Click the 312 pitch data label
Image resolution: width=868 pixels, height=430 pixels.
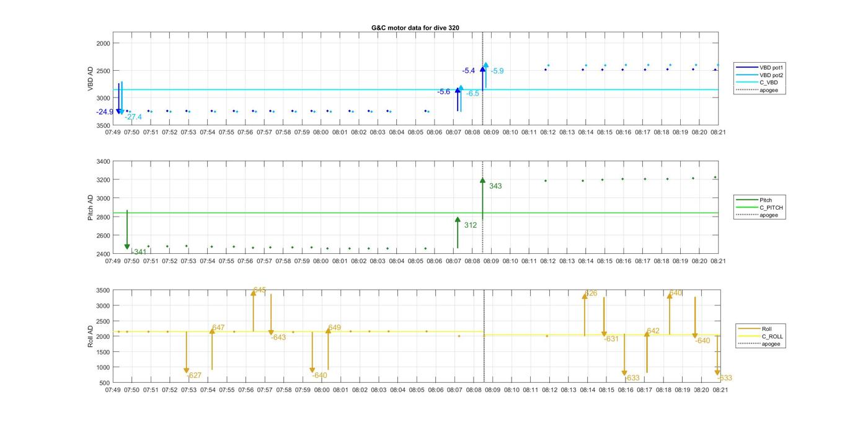tap(471, 225)
